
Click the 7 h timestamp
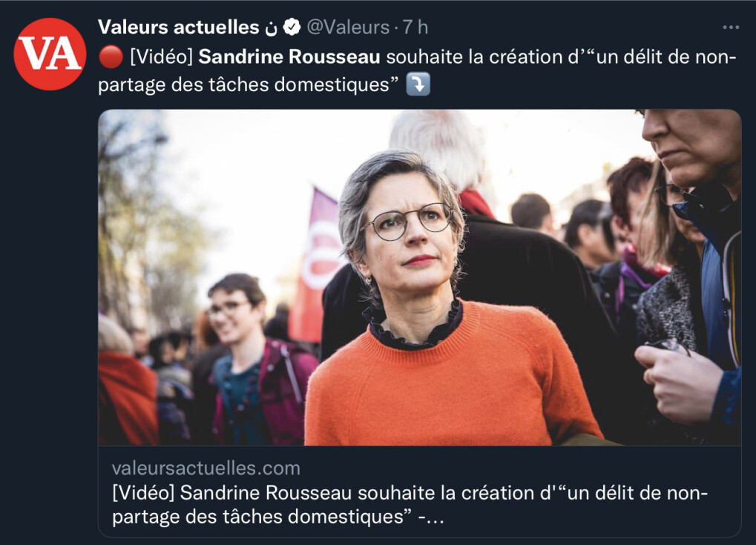point(415,27)
